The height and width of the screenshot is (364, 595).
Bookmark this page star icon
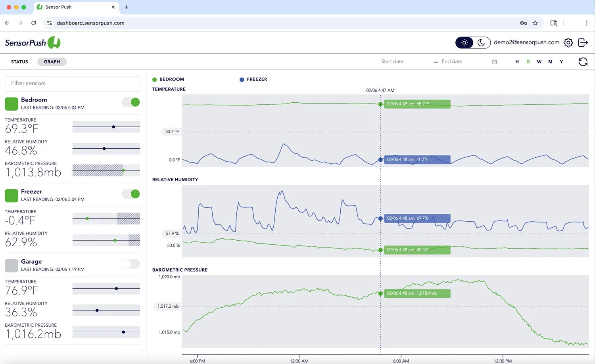point(535,23)
